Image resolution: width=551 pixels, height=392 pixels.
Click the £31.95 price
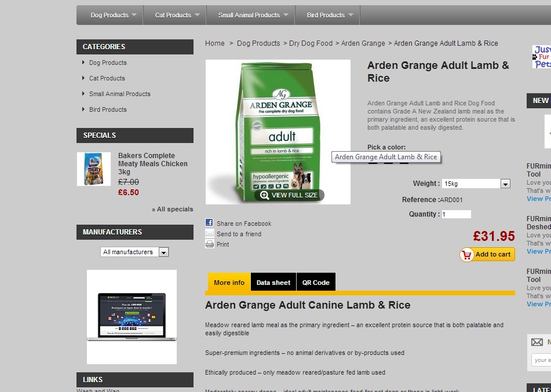[x=494, y=236]
